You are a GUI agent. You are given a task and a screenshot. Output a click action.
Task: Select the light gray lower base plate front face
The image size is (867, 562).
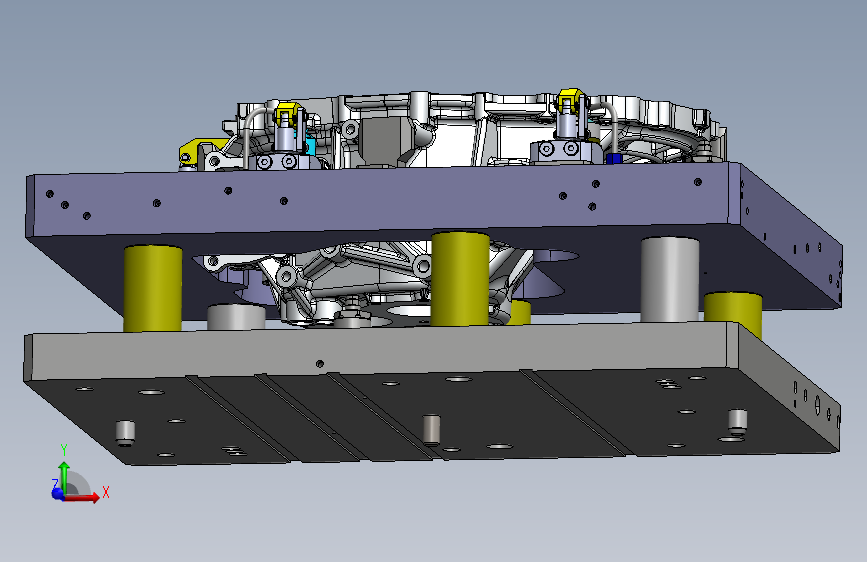tap(382, 351)
